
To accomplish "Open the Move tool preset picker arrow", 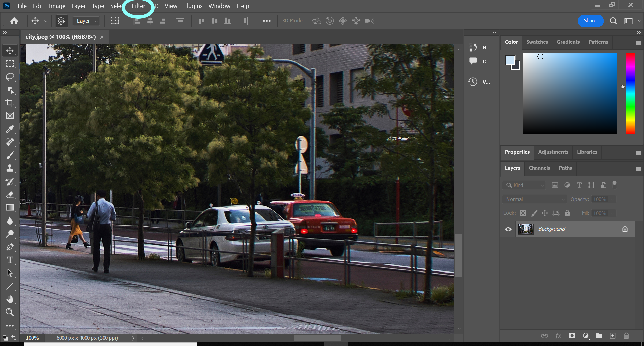I will click(46, 21).
